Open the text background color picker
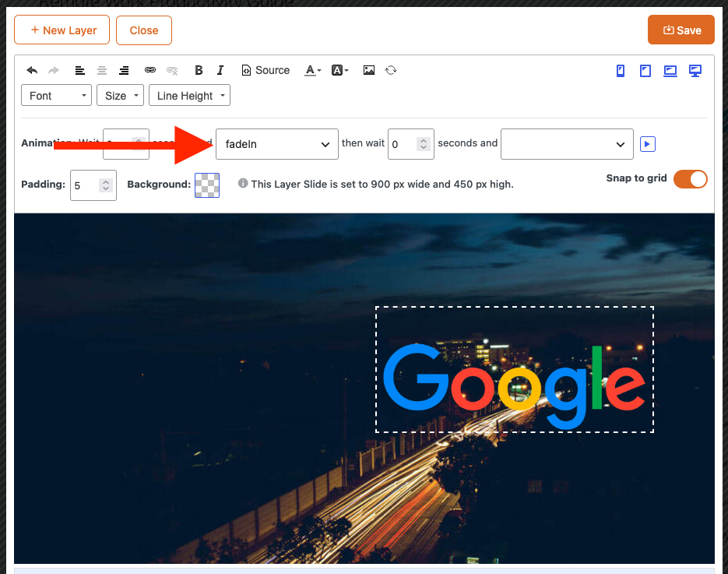 point(339,70)
